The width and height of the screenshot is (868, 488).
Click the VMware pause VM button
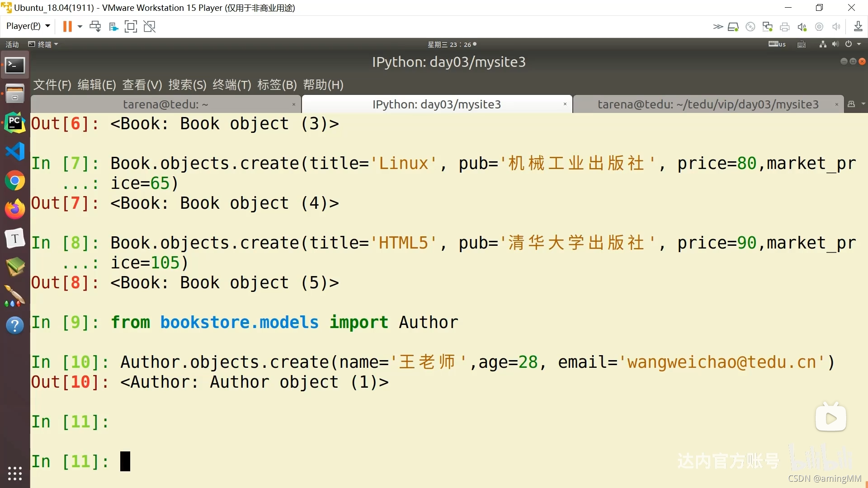click(67, 27)
